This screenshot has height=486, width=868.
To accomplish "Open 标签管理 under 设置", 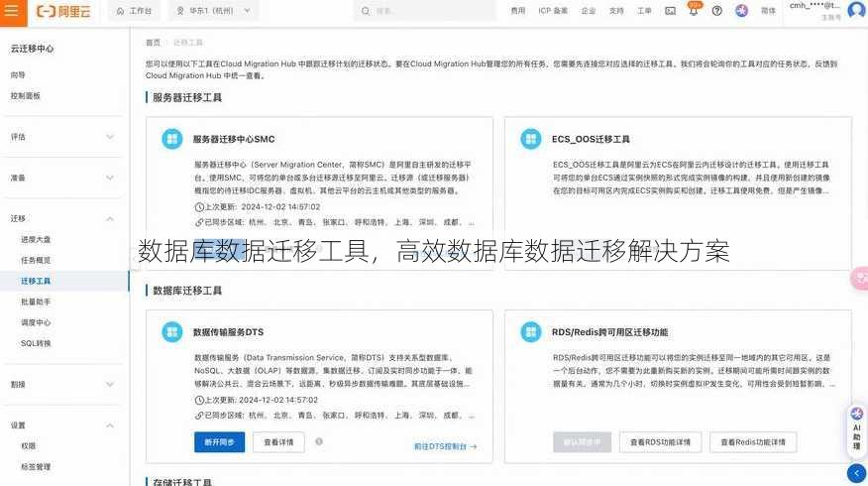I will 36,466.
